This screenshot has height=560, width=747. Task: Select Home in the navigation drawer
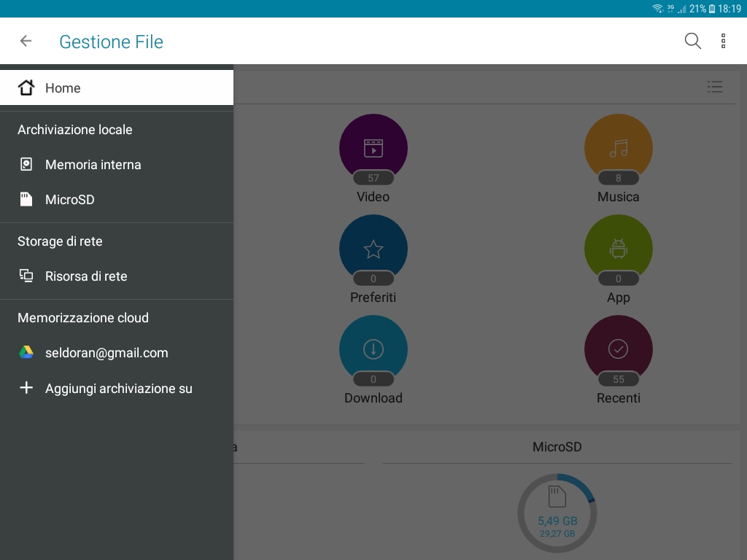click(x=117, y=87)
